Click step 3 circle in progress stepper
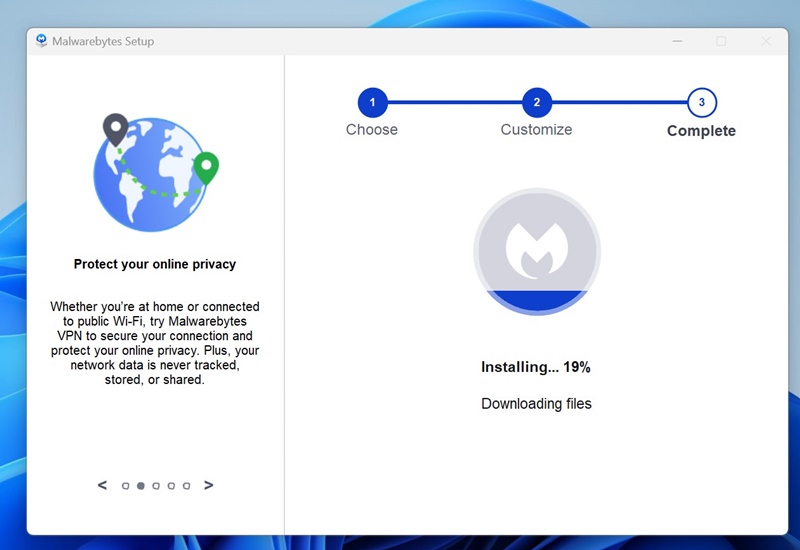The height and width of the screenshot is (550, 800). click(702, 102)
